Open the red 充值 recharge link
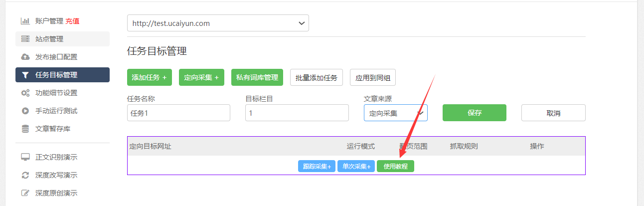Viewport: 644px width, 206px height. click(x=72, y=21)
